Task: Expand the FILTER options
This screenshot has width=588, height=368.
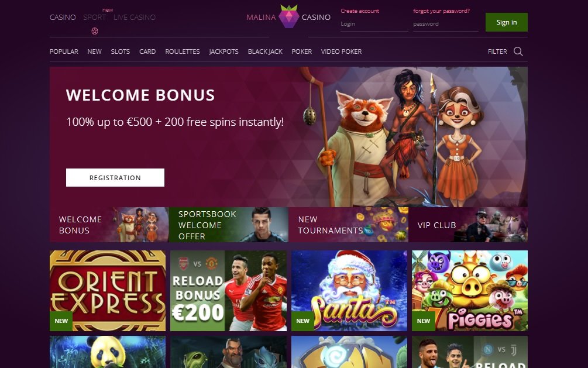Action: 497,51
